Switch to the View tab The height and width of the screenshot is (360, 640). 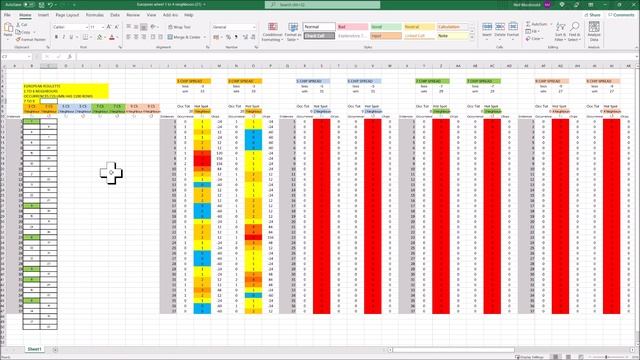click(x=151, y=15)
